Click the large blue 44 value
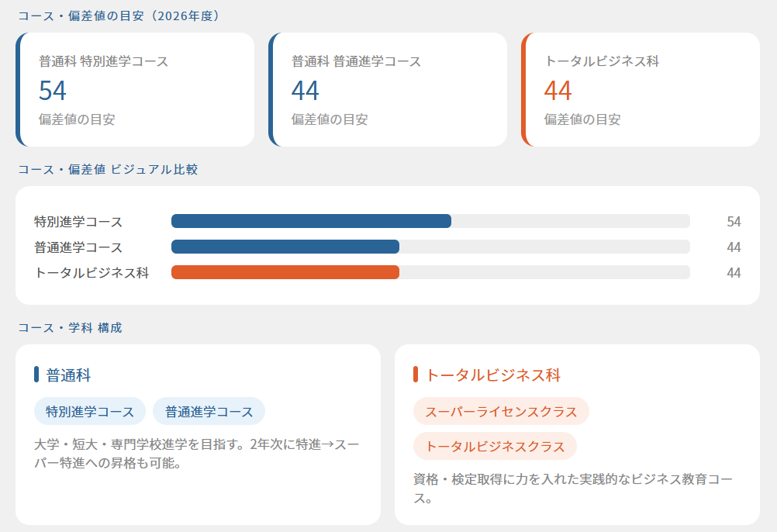Viewport: 777px width, 532px height. point(306,91)
